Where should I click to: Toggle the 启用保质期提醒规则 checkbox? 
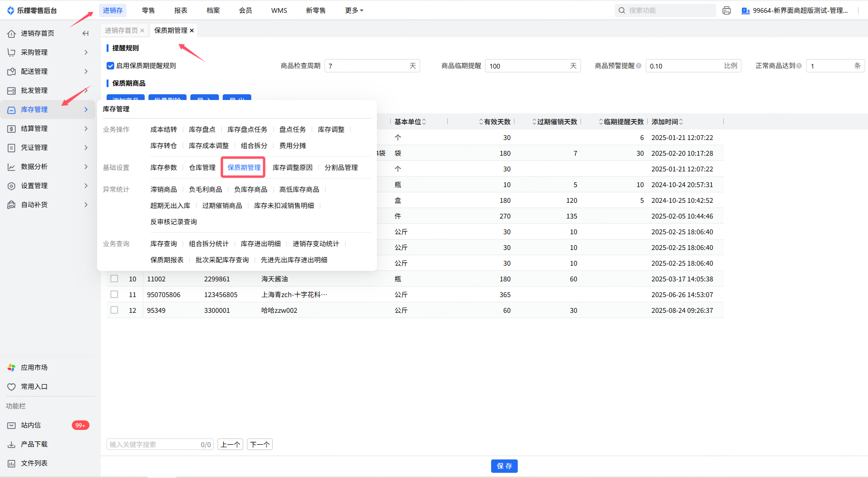pos(110,66)
